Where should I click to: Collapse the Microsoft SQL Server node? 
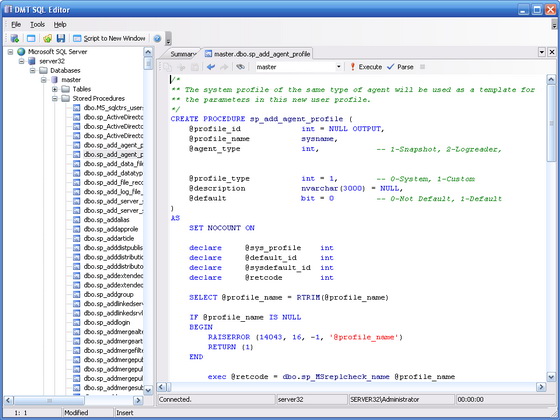pos(10,52)
